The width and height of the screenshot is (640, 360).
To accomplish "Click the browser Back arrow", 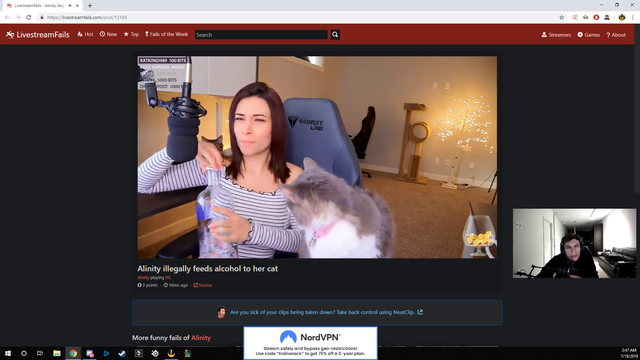I will 7,17.
